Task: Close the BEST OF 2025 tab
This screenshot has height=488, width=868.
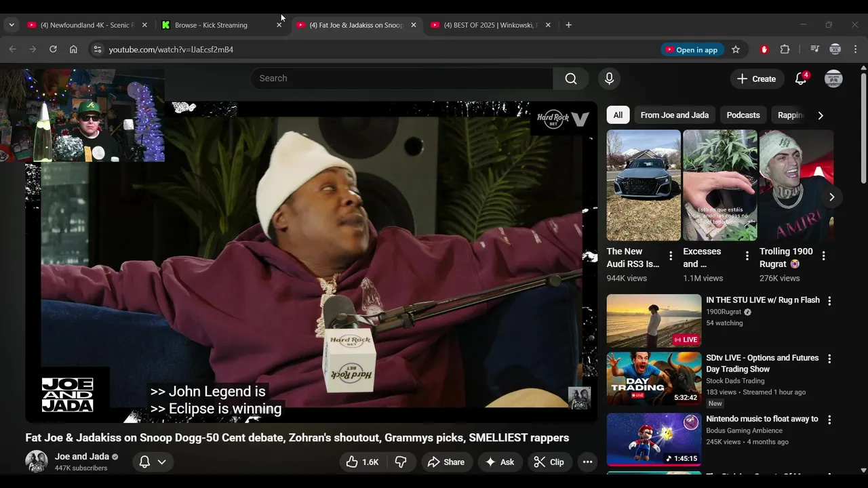Action: pos(548,25)
